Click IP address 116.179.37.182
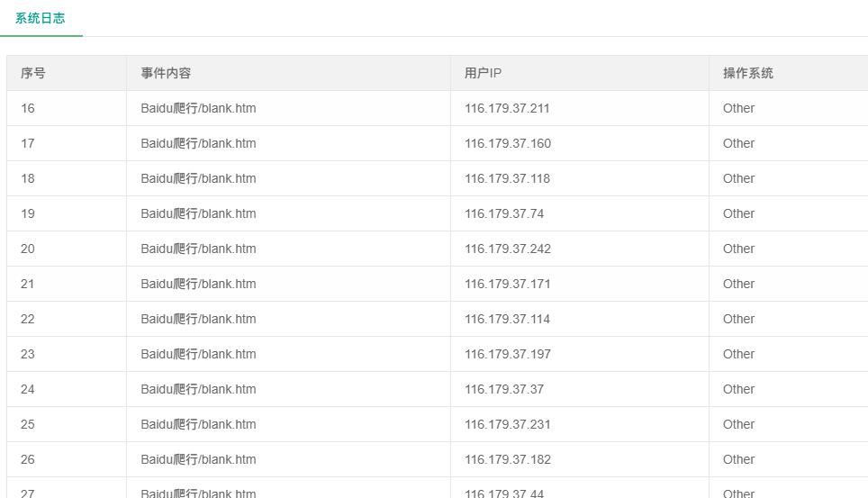The image size is (868, 498). [508, 460]
